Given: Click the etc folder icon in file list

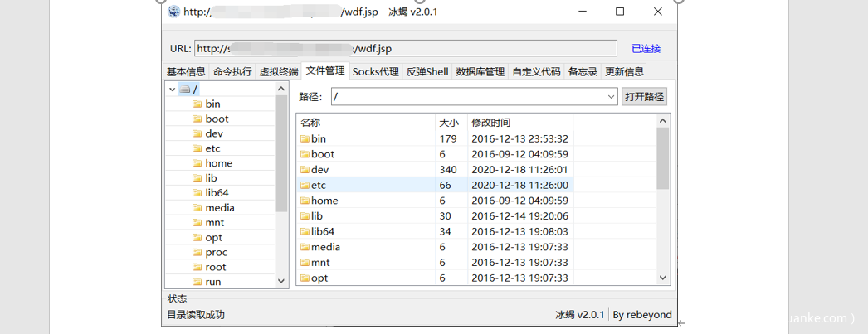Looking at the screenshot, I should pyautogui.click(x=305, y=185).
